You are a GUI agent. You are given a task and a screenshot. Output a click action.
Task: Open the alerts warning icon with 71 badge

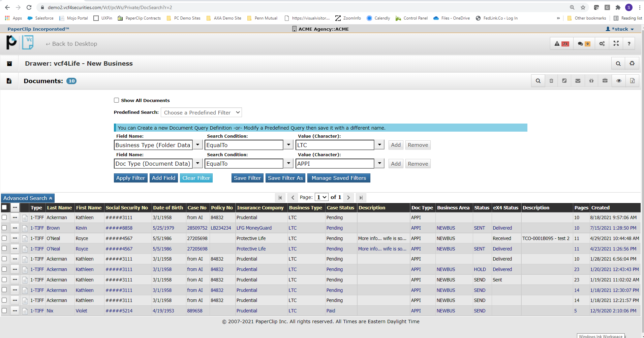click(x=561, y=44)
